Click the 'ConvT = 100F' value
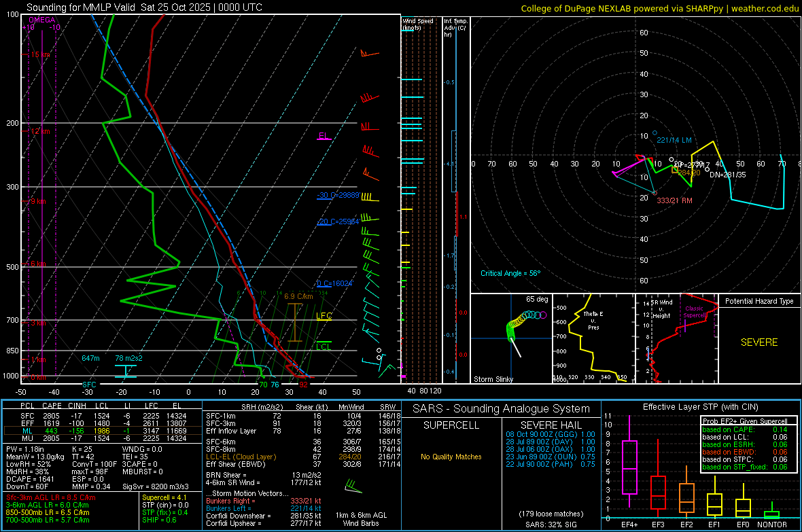The image size is (802, 532). pos(94,464)
